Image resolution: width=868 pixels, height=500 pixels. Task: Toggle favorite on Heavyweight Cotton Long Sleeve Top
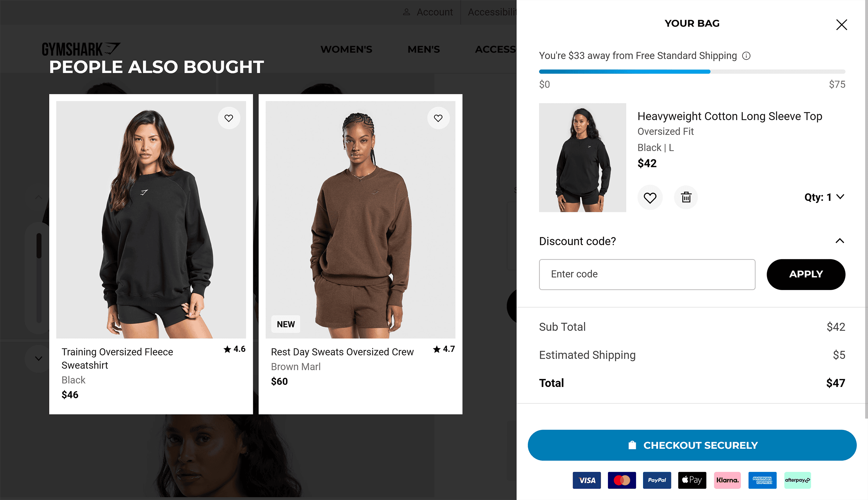[x=650, y=197]
